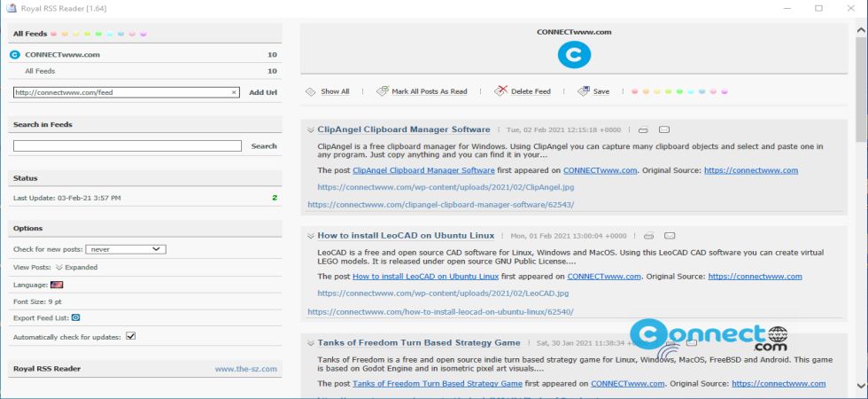This screenshot has height=399, width=868.
Task: Collapse the How to install LeoCAD post
Action: pyautogui.click(x=311, y=236)
